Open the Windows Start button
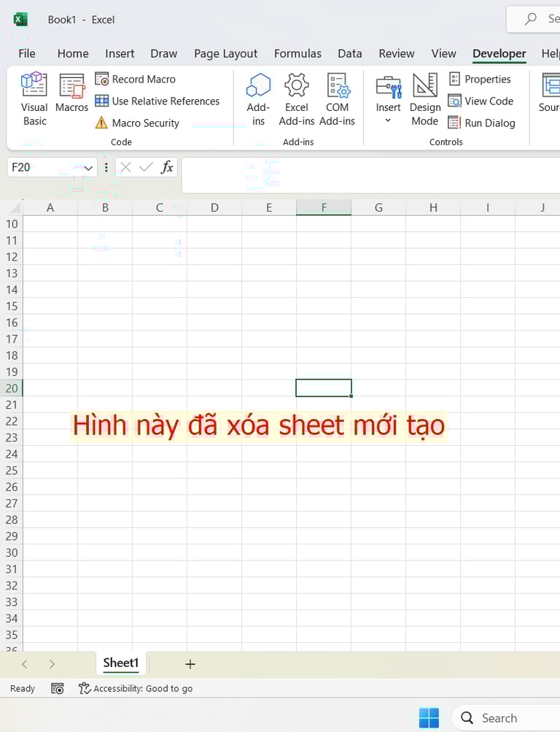Image resolution: width=560 pixels, height=732 pixels. pos(429,717)
